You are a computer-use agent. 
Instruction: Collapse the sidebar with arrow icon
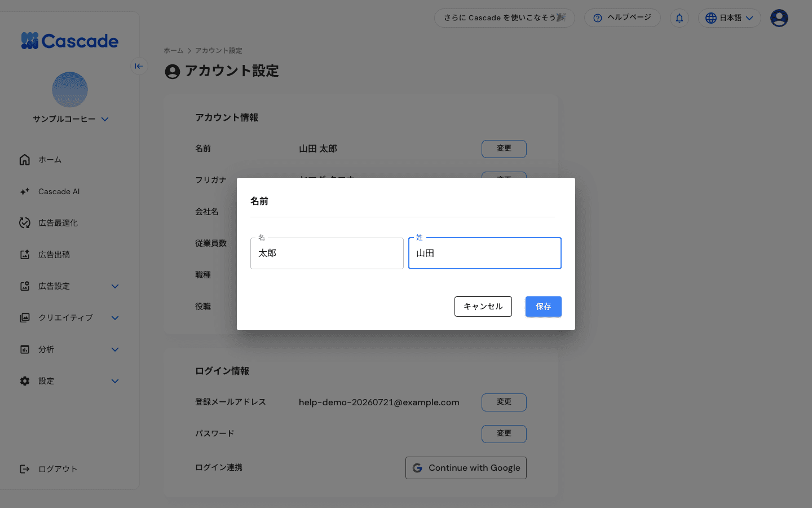click(139, 66)
